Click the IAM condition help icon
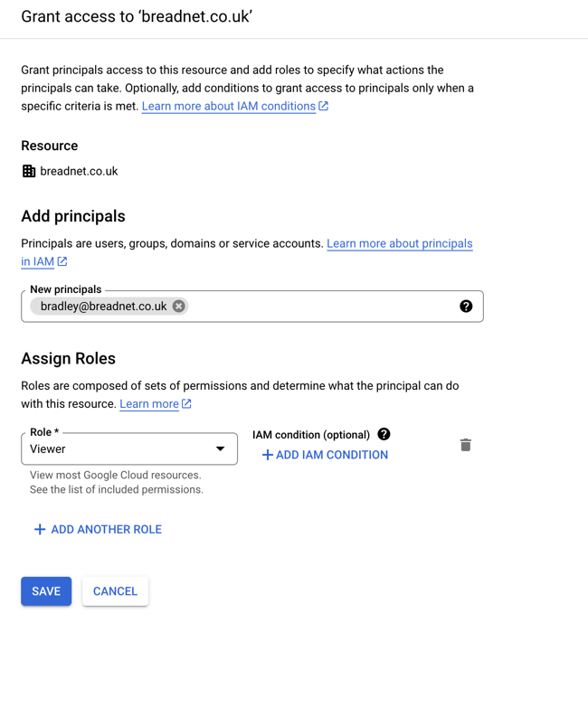Screen dimensions: 588x708 click(384, 434)
